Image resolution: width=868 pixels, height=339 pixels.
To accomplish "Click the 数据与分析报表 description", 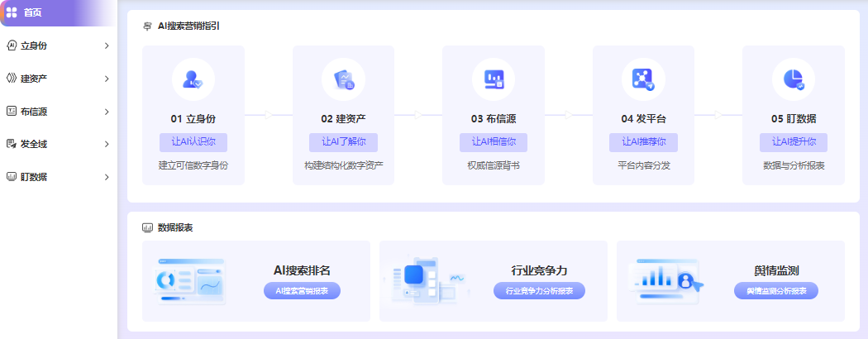I will [794, 165].
